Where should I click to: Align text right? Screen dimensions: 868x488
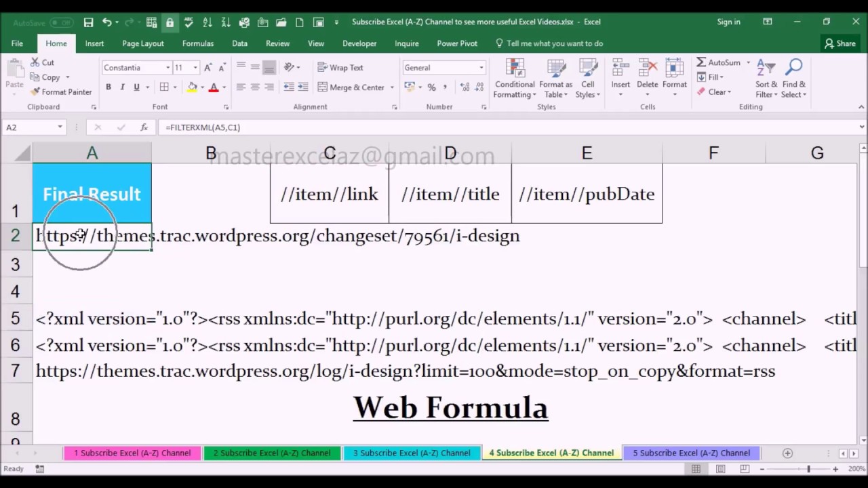pos(269,87)
